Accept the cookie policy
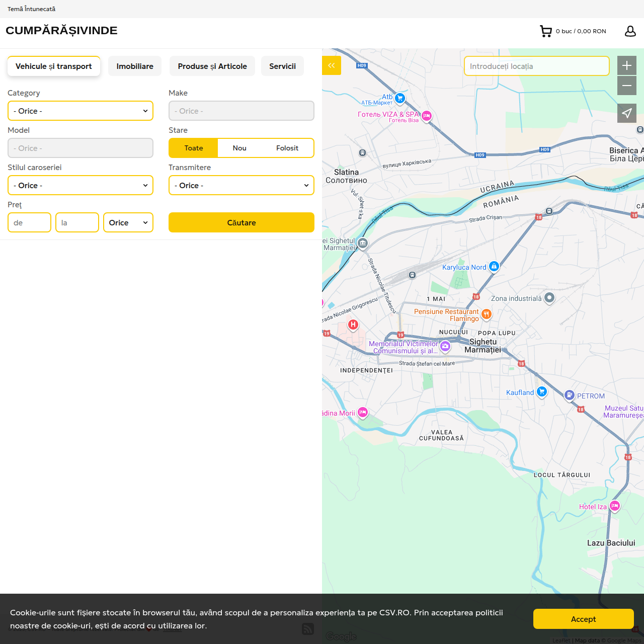 click(583, 619)
